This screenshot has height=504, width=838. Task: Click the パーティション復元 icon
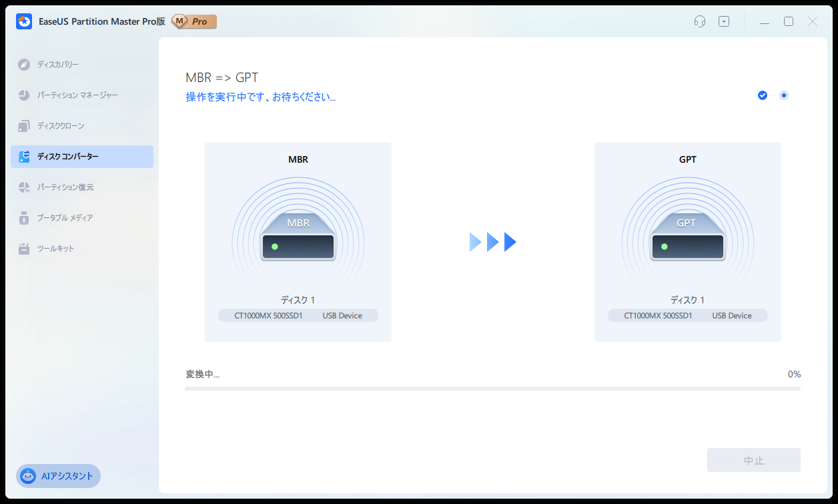point(24,187)
